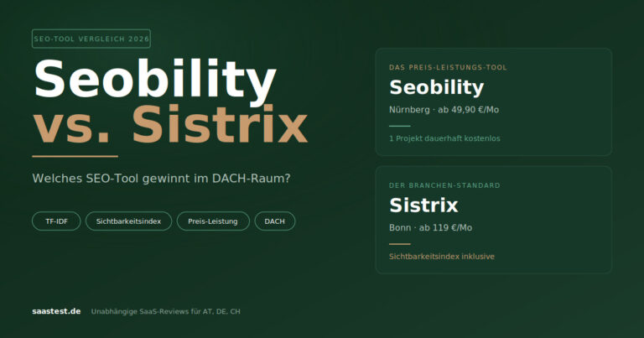Select the Sichtbarkeitsindex tag pill

coord(128,221)
